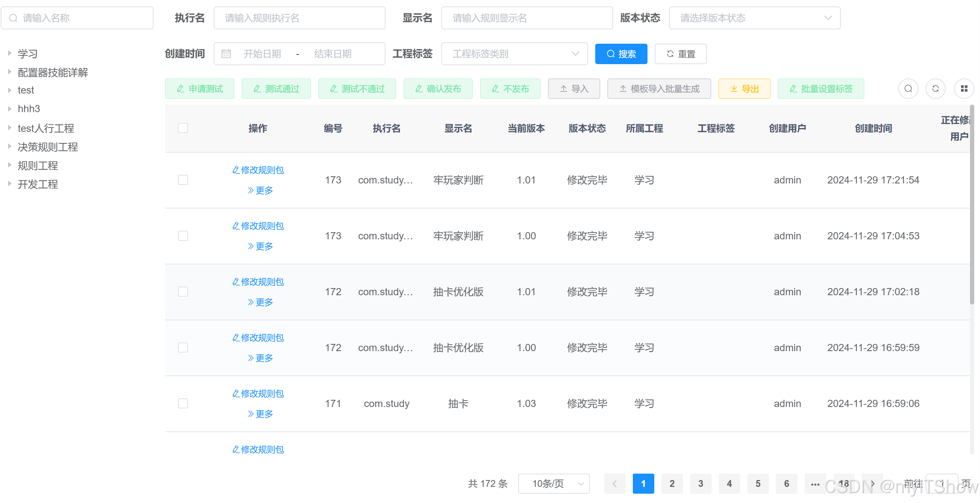Open the 工程标签类别 dropdown
The width and height of the screenshot is (980, 503).
pyautogui.click(x=514, y=54)
